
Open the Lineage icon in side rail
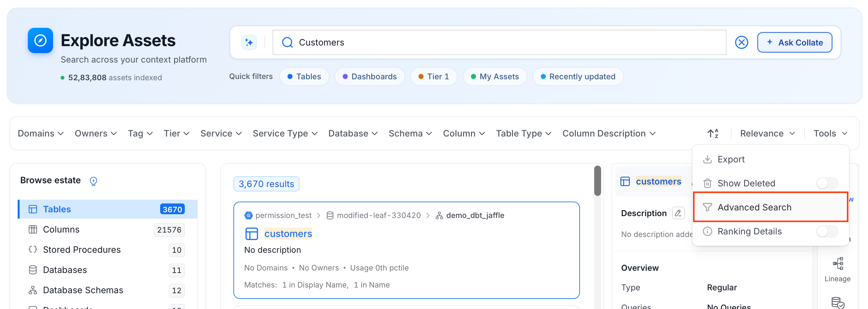(838, 264)
